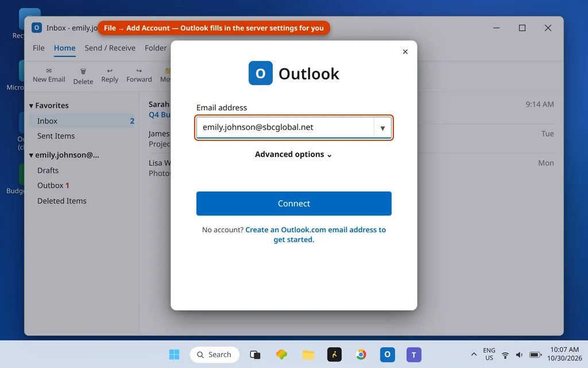Image resolution: width=588 pixels, height=368 pixels.
Task: Click the Outlook taskbar icon
Action: [x=388, y=354]
